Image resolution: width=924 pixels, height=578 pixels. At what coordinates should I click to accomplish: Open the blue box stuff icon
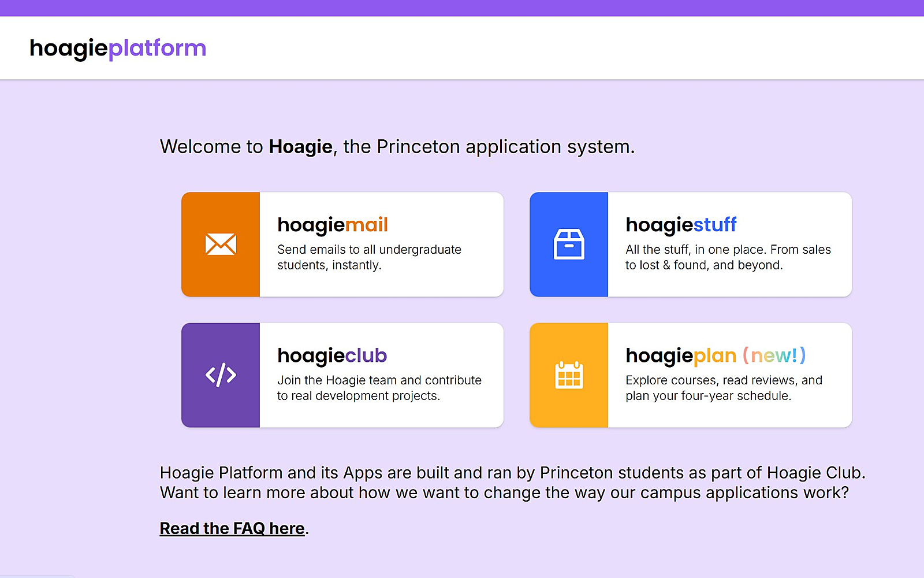coord(569,244)
